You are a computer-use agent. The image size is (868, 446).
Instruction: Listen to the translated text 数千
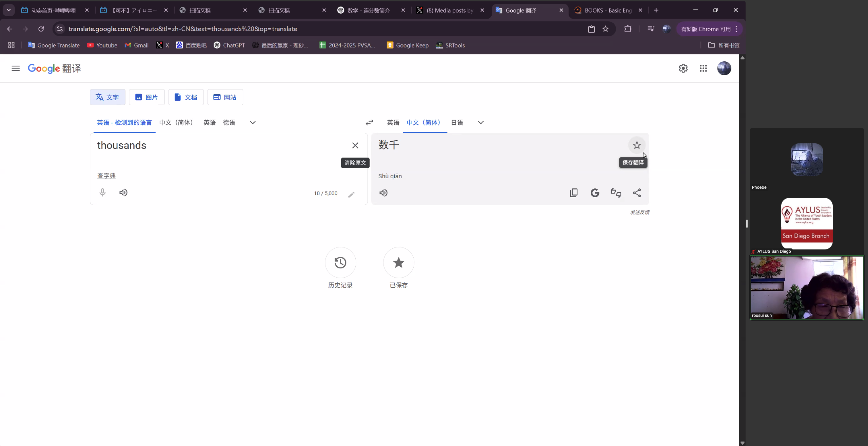383,193
